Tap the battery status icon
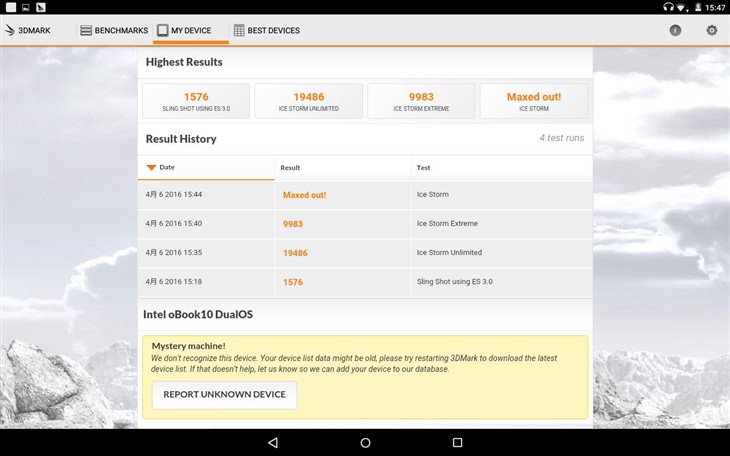This screenshot has height=456, width=730. (x=698, y=7)
